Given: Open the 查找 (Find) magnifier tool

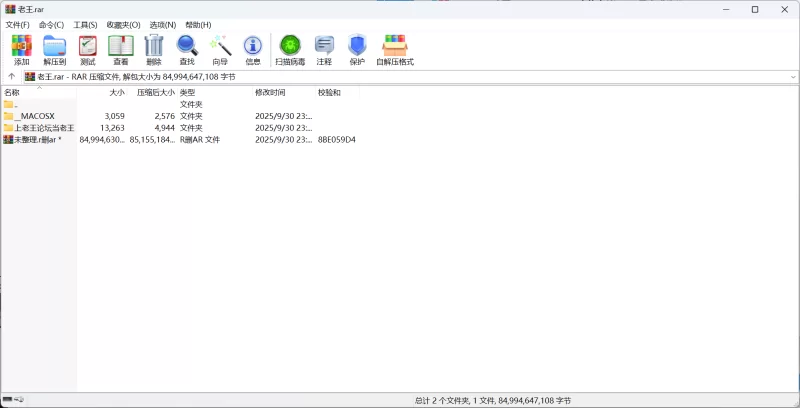Looking at the screenshot, I should pyautogui.click(x=187, y=49).
